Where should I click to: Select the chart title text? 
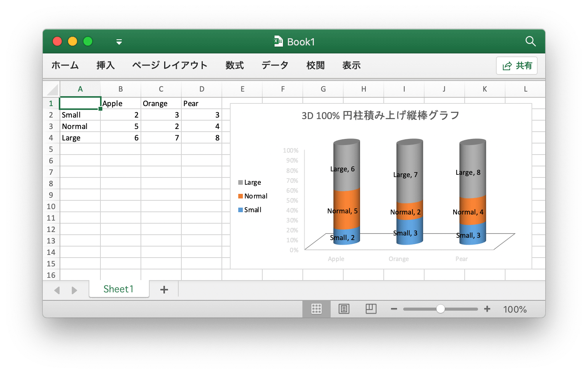click(380, 115)
